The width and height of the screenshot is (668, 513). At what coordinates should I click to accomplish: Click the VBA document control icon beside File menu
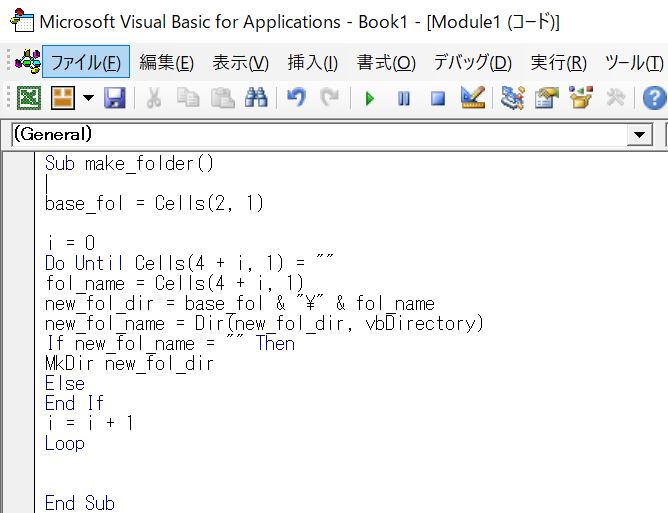(x=28, y=62)
